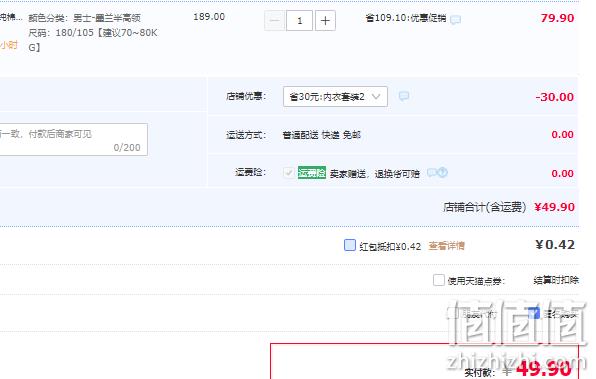Click the quantity input field showing 1
This screenshot has width=596, height=379.
(300, 21)
